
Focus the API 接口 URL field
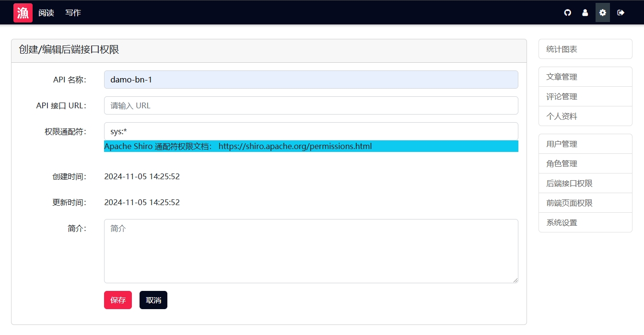pyautogui.click(x=311, y=105)
